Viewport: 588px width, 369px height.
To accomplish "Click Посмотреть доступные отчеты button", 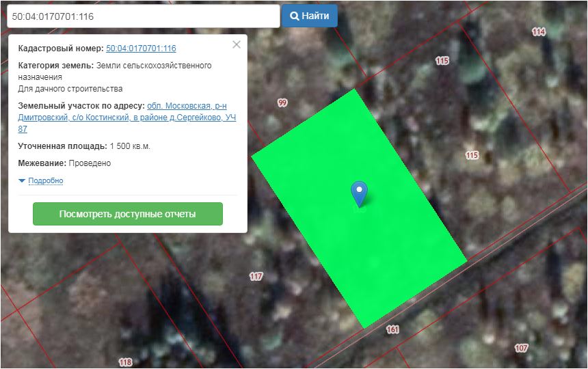I will (x=128, y=214).
